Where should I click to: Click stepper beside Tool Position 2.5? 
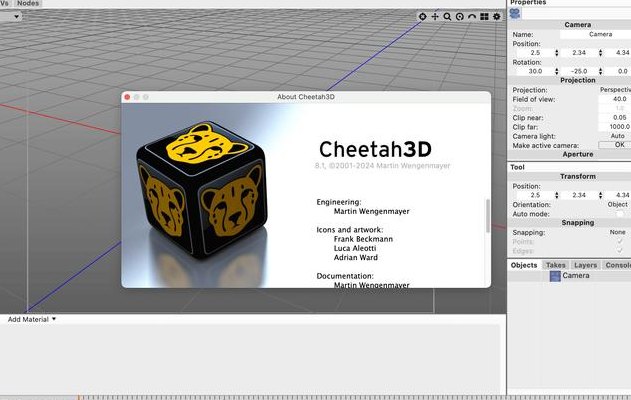click(557, 195)
